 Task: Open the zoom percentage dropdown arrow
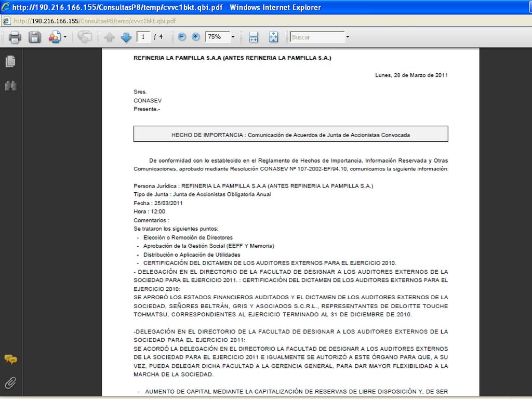point(233,37)
